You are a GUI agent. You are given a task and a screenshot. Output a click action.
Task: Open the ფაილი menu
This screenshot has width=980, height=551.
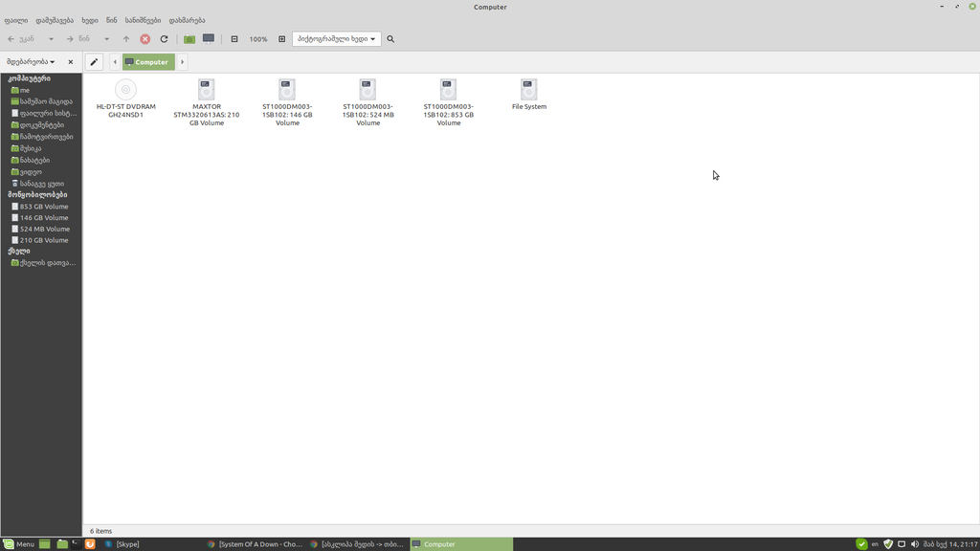pos(16,20)
